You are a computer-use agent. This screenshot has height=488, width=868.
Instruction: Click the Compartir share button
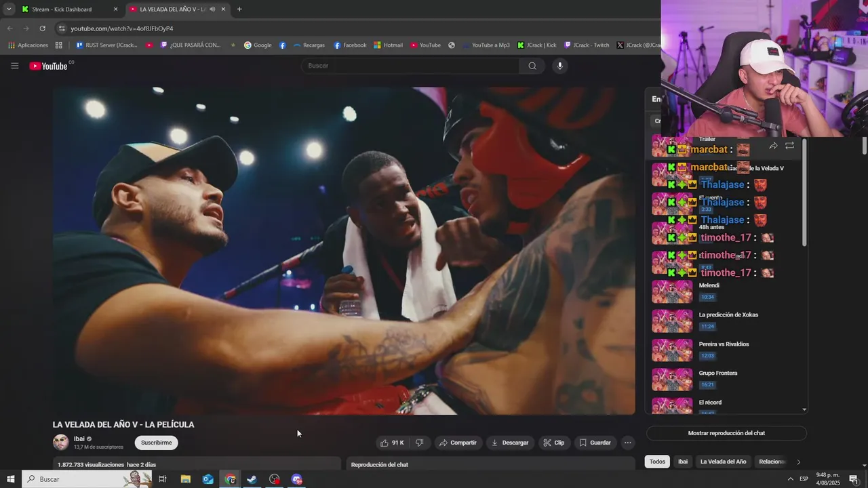click(x=458, y=443)
